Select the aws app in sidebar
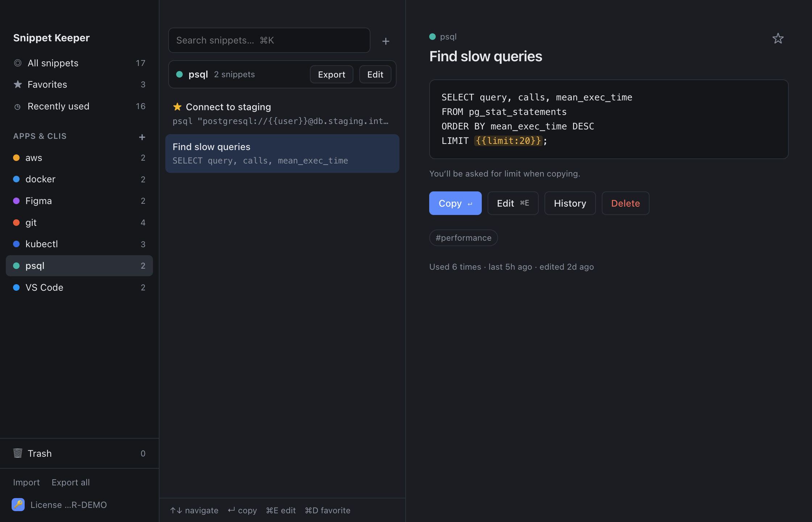The image size is (812, 522). coord(79,158)
